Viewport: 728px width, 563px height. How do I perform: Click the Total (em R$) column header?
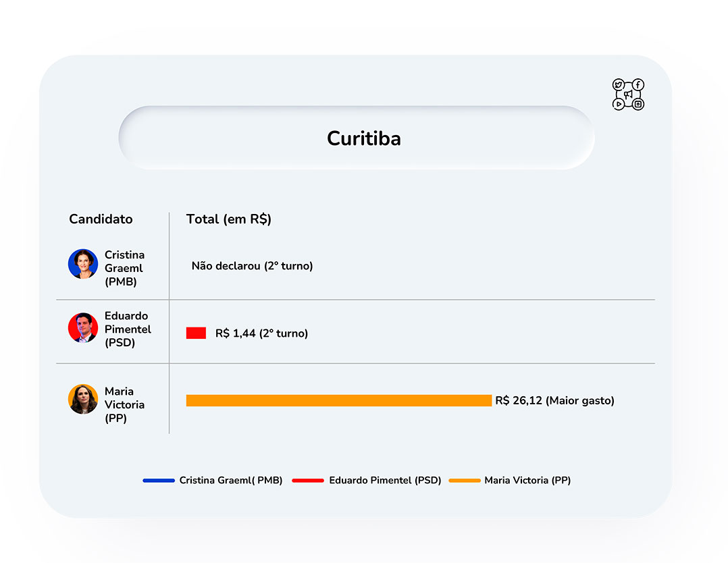228,219
